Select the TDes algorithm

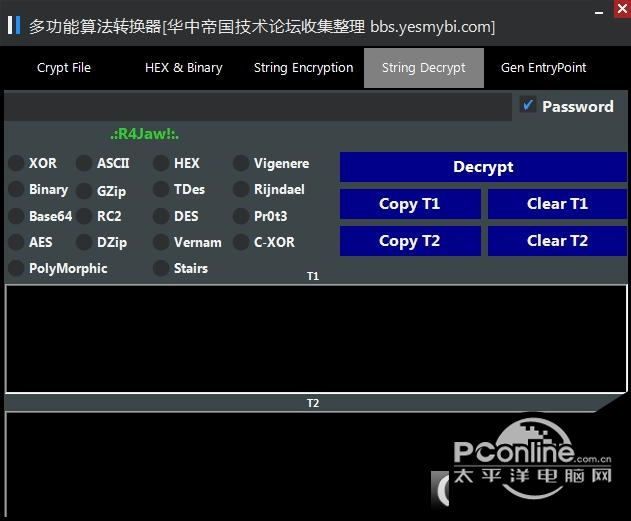(161, 189)
